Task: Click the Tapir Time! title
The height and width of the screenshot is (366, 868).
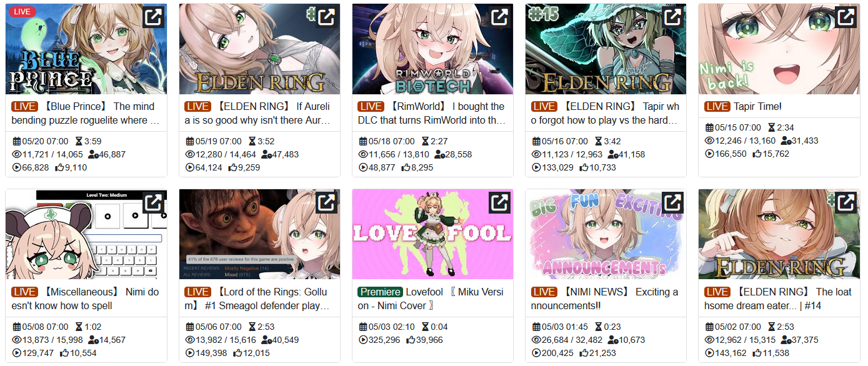Action: [x=757, y=106]
